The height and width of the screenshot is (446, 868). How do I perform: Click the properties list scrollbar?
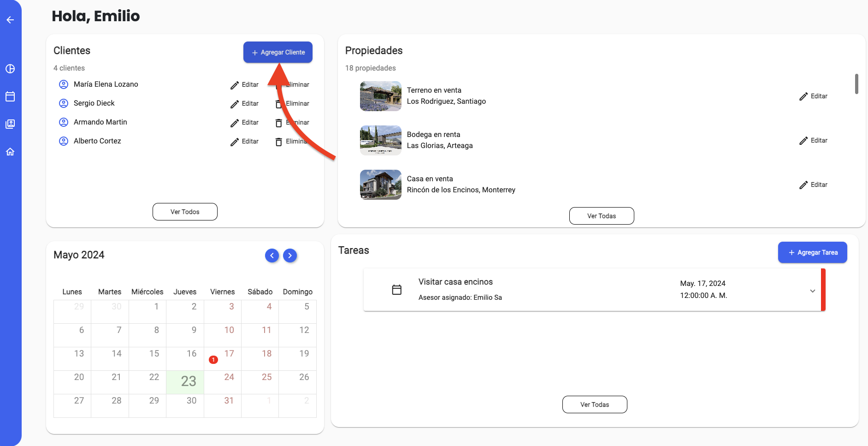[856, 84]
